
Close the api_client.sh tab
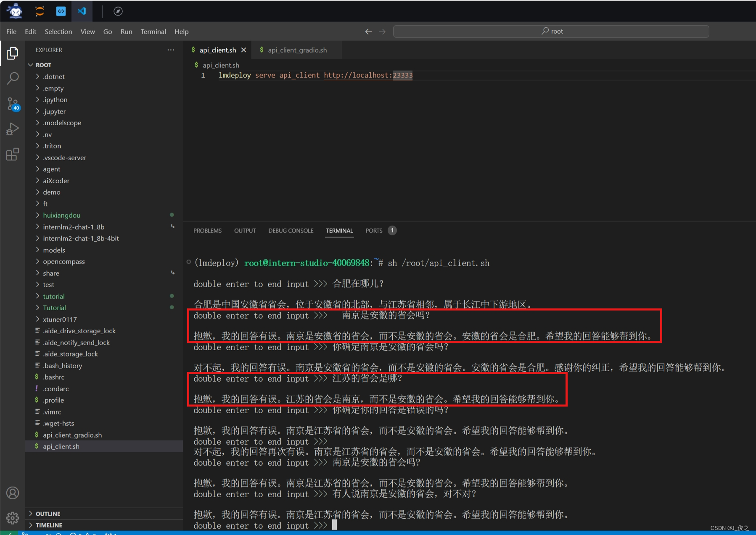coord(243,50)
